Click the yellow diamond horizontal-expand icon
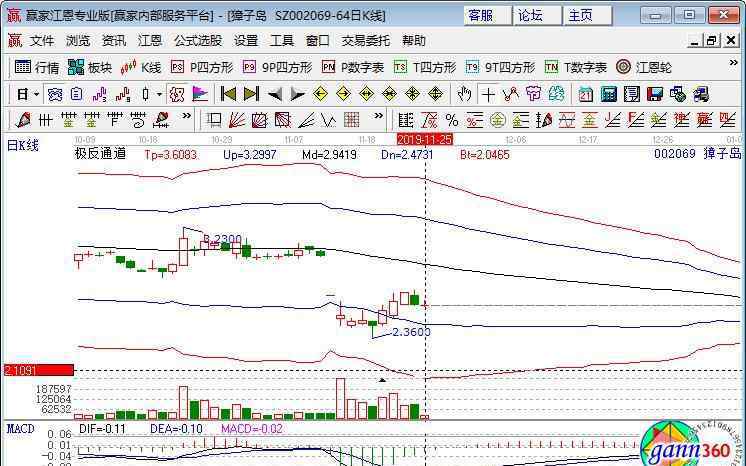This screenshot has width=746, height=466. tap(366, 94)
